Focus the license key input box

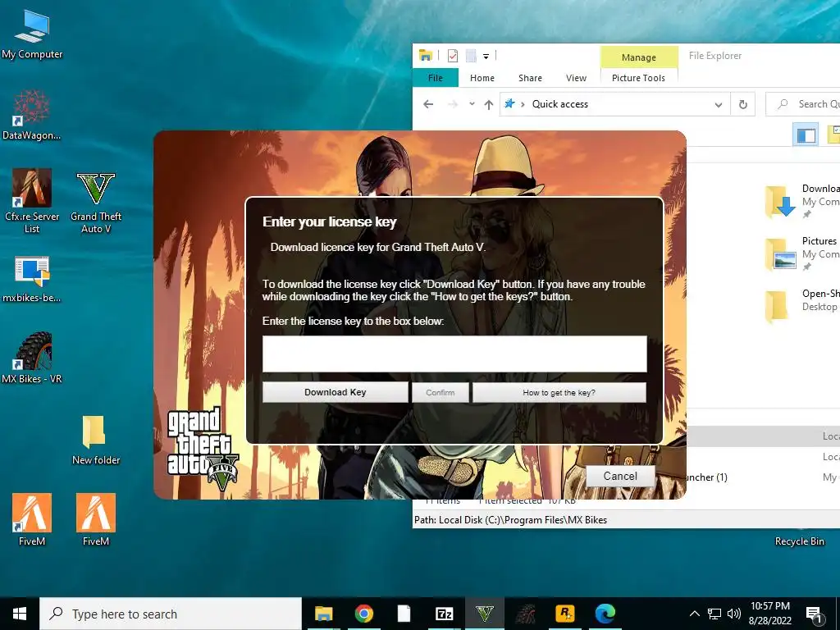pos(454,354)
